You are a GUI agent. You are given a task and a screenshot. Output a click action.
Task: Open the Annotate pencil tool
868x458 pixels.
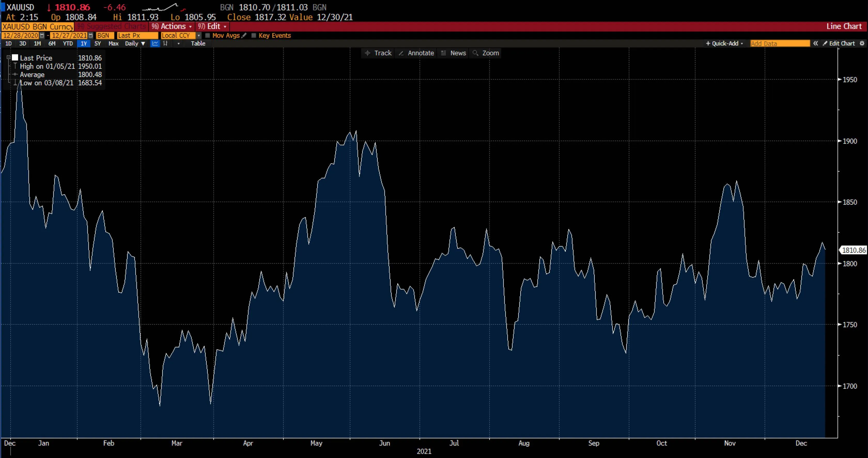click(x=416, y=53)
